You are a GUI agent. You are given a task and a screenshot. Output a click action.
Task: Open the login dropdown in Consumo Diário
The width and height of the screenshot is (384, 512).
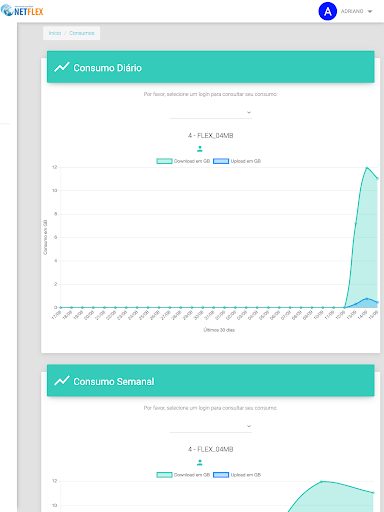pos(211,113)
